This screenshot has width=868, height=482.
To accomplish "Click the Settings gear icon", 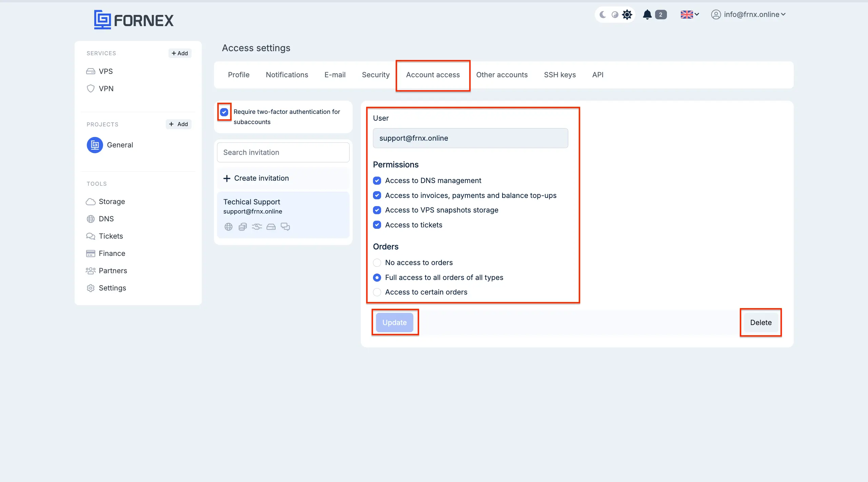I will point(91,288).
